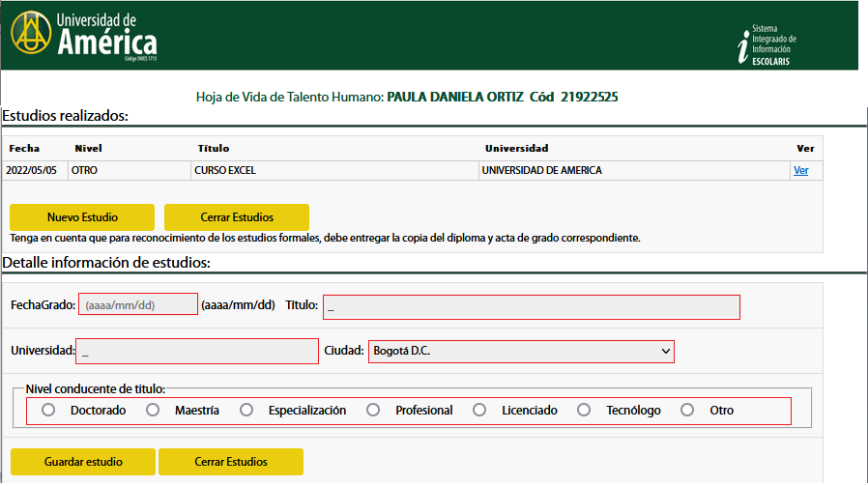Click the Nuevo Estudio button
The height and width of the screenshot is (486, 868).
click(82, 217)
